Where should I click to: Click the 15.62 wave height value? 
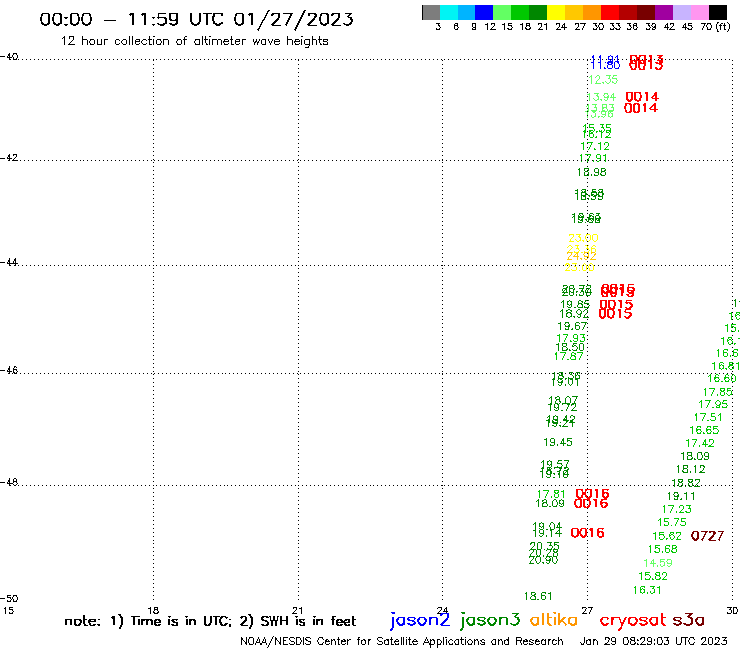pos(667,536)
